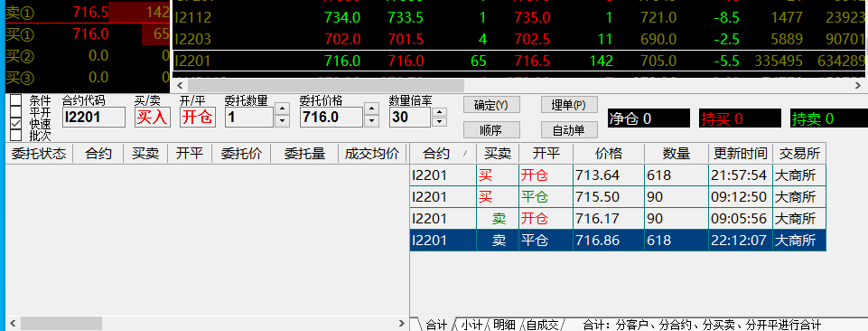Select the I2201 row in the quote list
Screen dimensions: 868x331
pyautogui.click(x=519, y=61)
